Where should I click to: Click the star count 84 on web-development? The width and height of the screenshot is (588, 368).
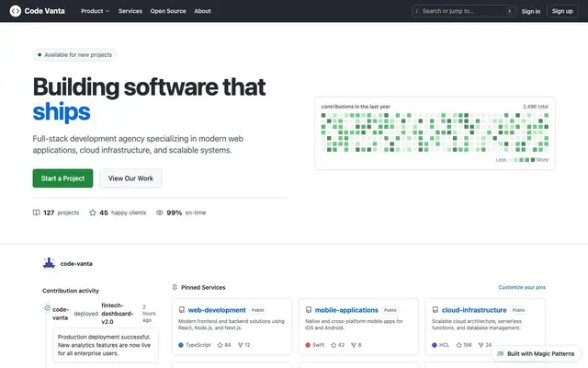(224, 345)
